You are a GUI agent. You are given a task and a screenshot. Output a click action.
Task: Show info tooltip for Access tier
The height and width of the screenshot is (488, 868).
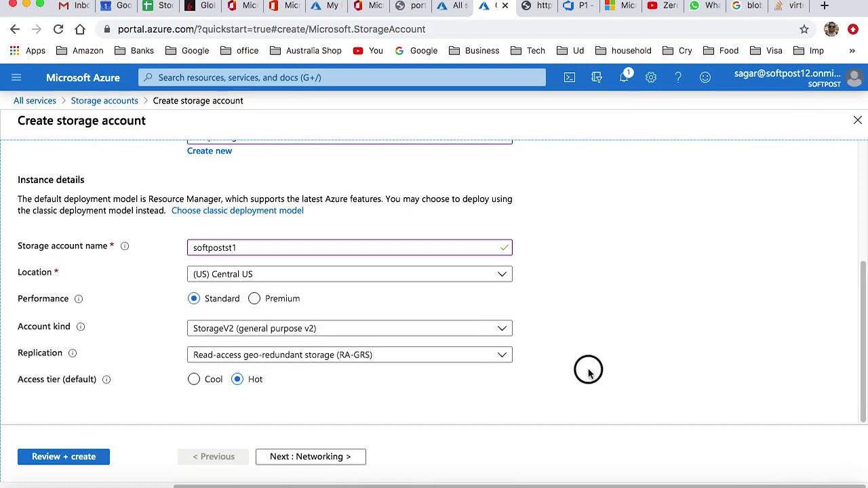click(x=106, y=380)
